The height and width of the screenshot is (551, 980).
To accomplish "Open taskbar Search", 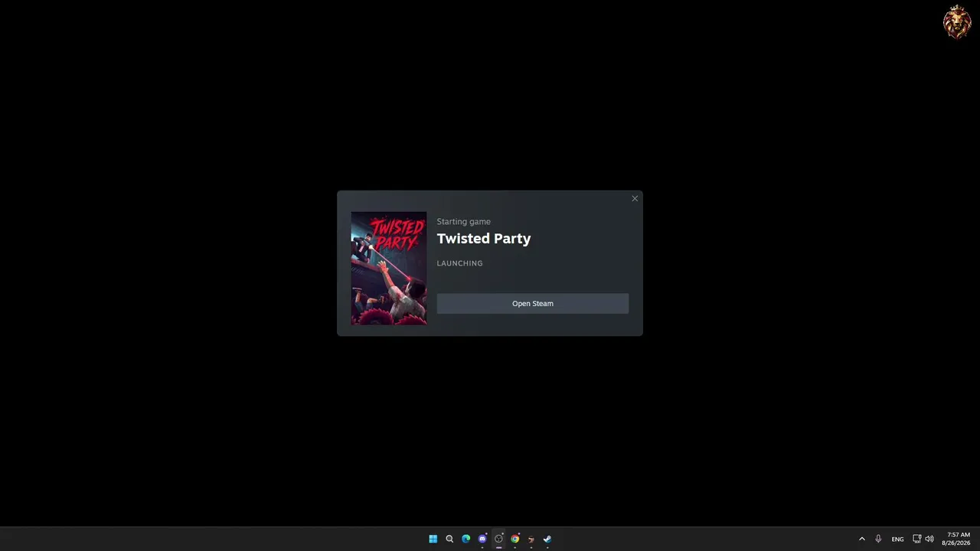I will click(x=449, y=539).
